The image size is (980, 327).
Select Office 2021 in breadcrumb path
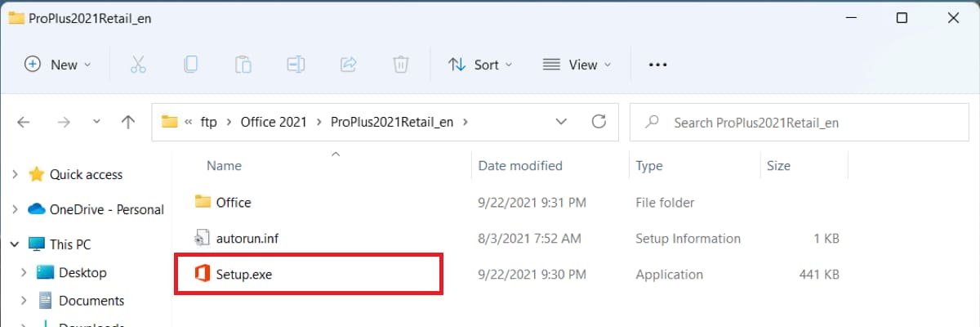click(273, 123)
